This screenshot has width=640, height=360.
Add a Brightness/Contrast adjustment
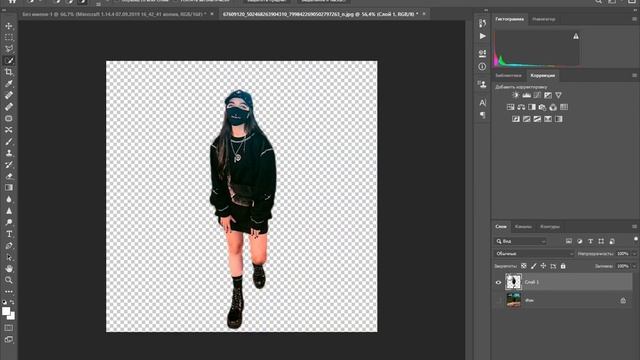point(516,95)
